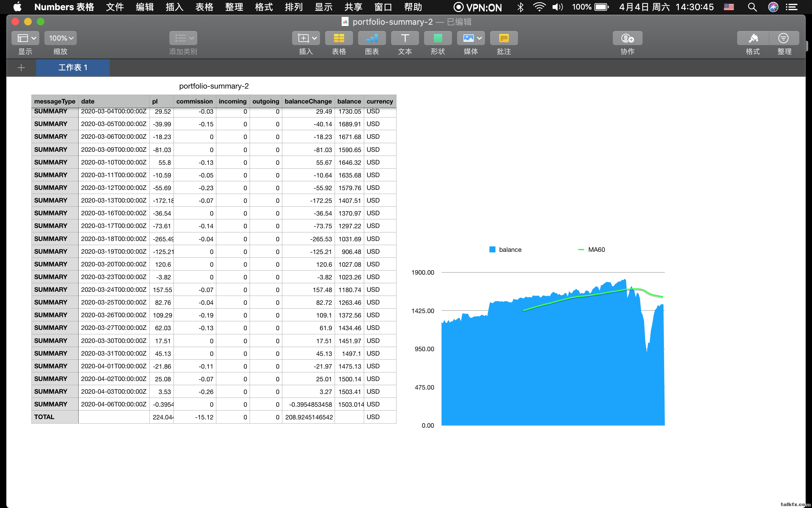812x508 pixels.
Task: Click the battery status icon
Action: click(601, 7)
